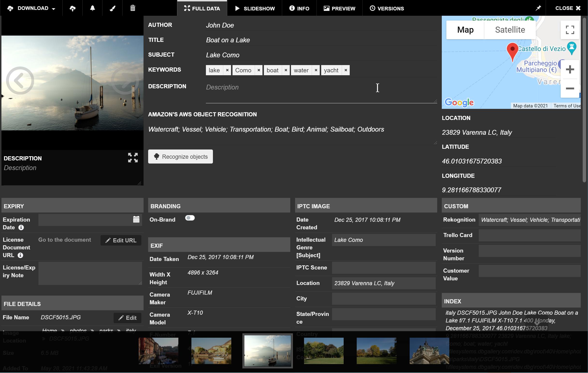Open the Preview tab

pos(339,8)
